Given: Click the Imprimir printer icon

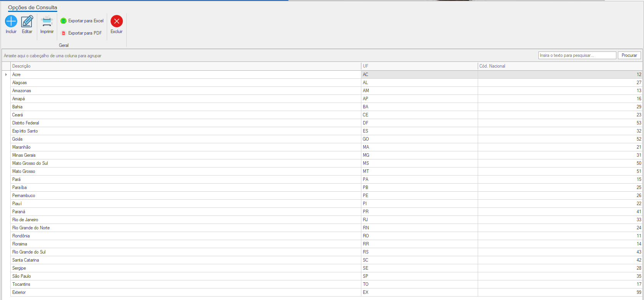Looking at the screenshot, I should pos(47,21).
